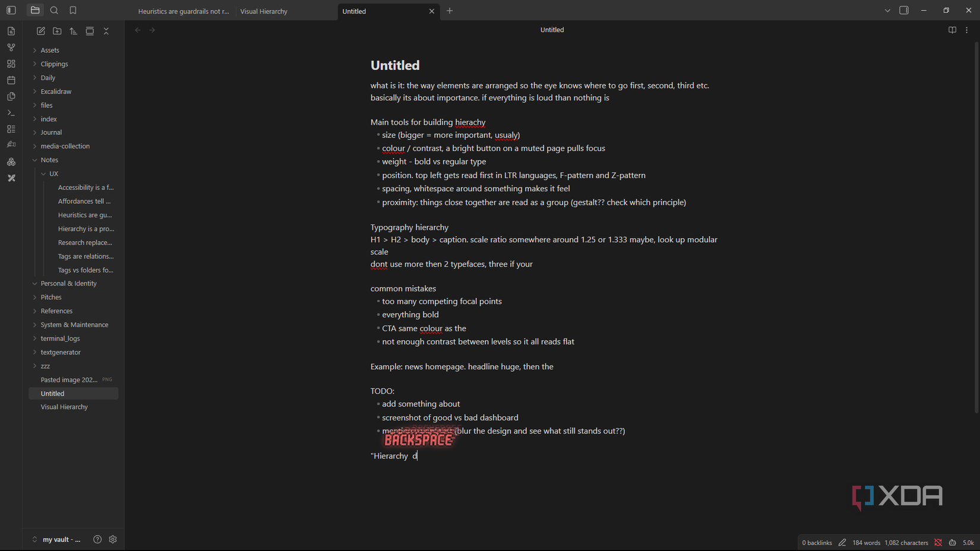Collapse all folders icon
The height and width of the screenshot is (551, 980).
(x=106, y=31)
